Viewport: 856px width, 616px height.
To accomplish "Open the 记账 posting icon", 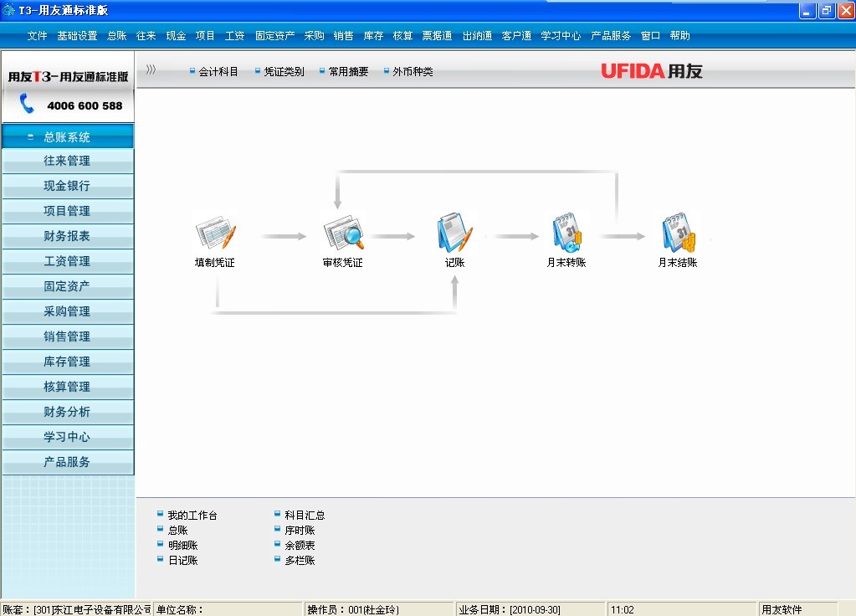I will [454, 234].
